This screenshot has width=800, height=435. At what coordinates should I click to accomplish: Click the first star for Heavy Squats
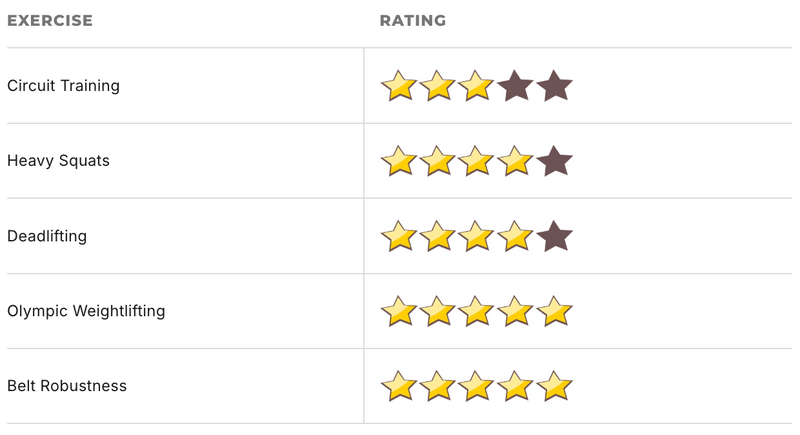click(398, 161)
